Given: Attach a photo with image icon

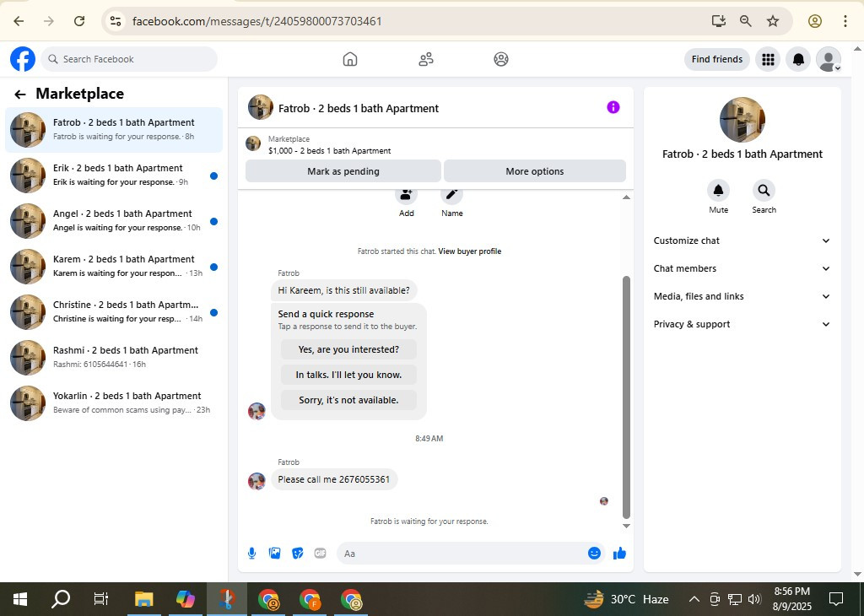Looking at the screenshot, I should 274,554.
